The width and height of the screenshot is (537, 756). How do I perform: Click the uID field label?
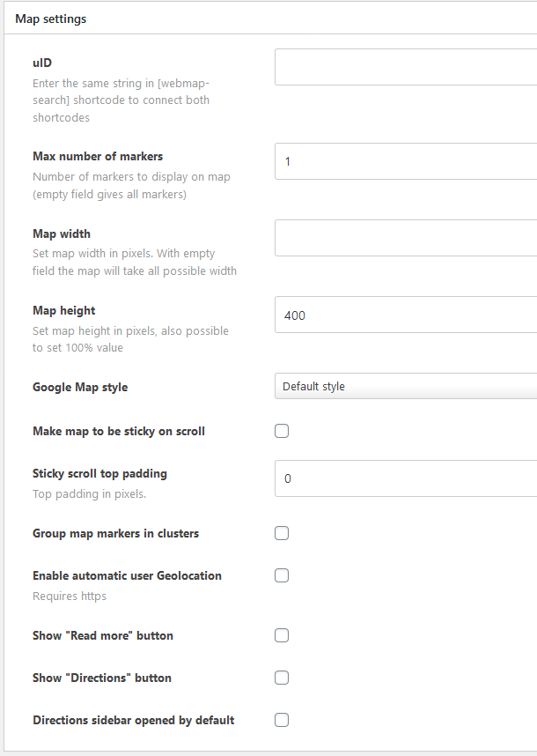[42, 63]
